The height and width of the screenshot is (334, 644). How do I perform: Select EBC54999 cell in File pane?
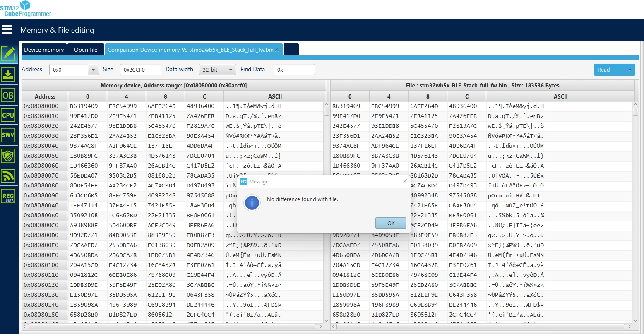click(385, 106)
